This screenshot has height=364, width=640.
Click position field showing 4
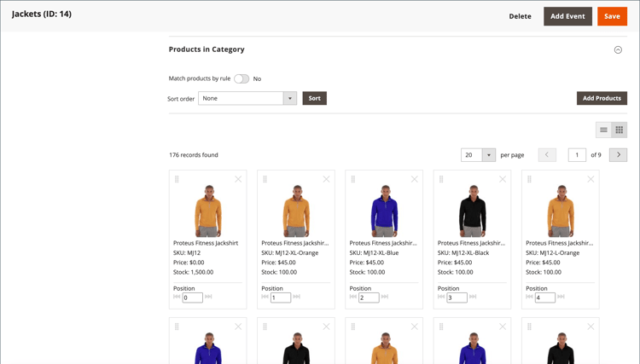(545, 298)
